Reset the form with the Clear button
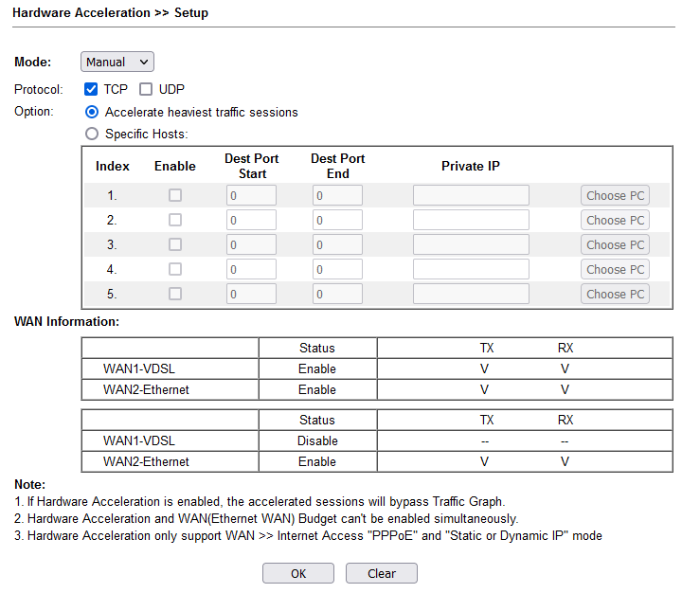This screenshot has width=700, height=593. [382, 573]
